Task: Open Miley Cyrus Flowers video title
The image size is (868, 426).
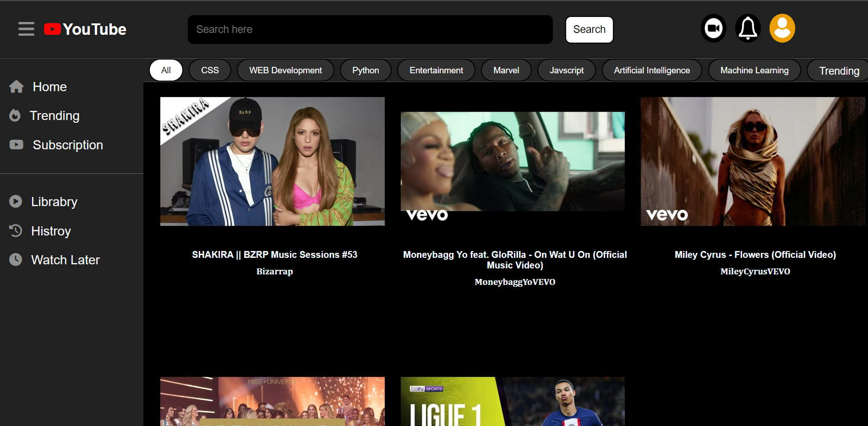Action: tap(755, 255)
